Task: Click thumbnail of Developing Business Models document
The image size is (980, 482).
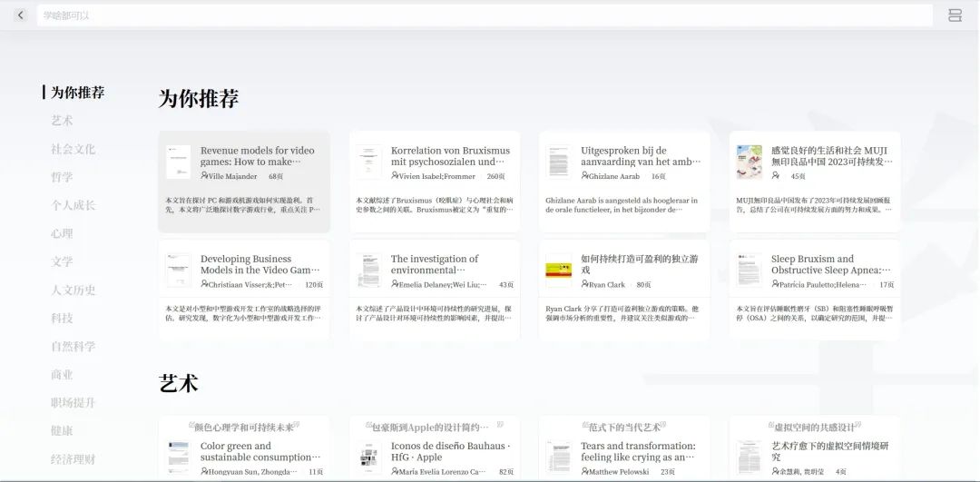Action: (x=178, y=271)
